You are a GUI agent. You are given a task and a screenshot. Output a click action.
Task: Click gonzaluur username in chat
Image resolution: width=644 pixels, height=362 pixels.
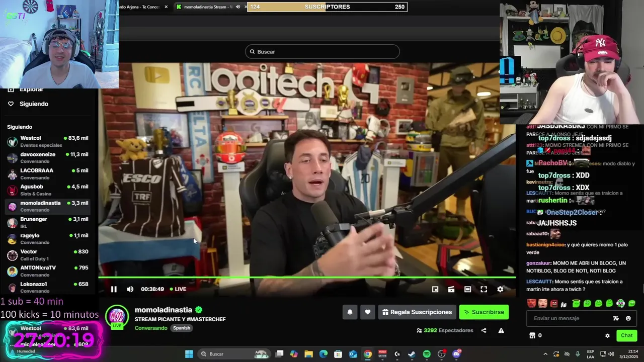click(539, 263)
